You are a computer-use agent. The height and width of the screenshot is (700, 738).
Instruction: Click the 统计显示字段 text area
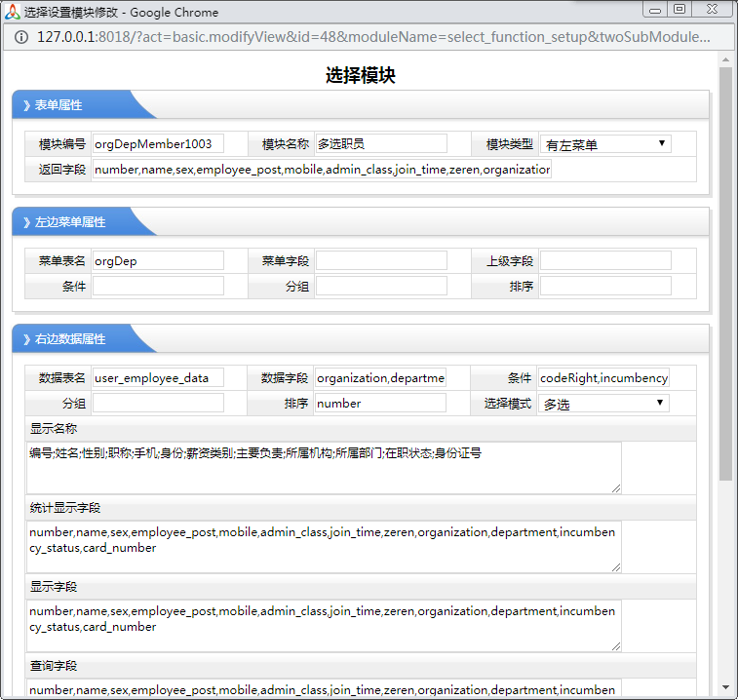point(324,546)
